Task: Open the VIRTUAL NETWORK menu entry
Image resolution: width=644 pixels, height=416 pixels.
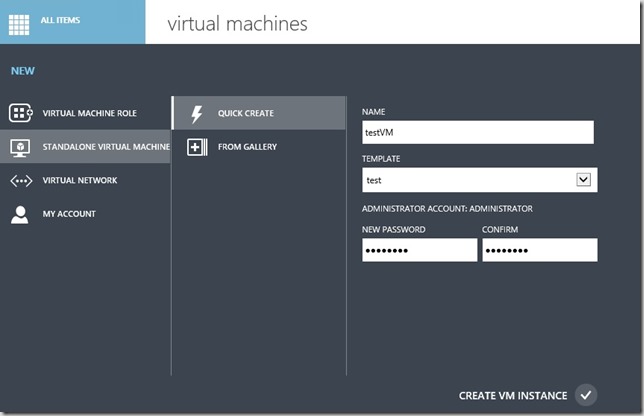Action: point(80,181)
